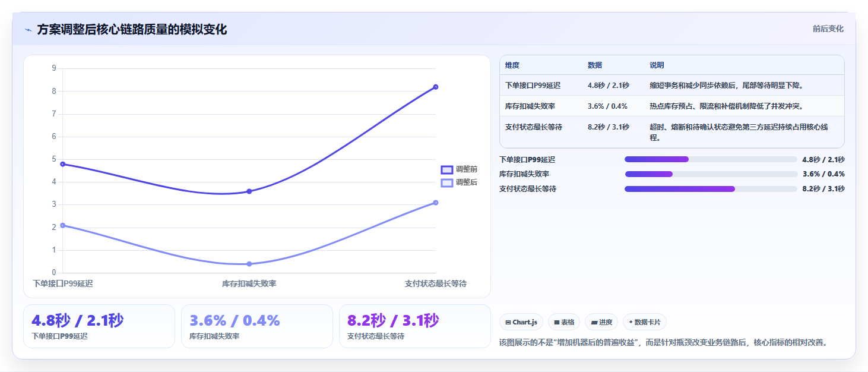Viewport: 868px width, 372px height.
Task: Click the lightning icon beside the card title
Action: [28, 30]
